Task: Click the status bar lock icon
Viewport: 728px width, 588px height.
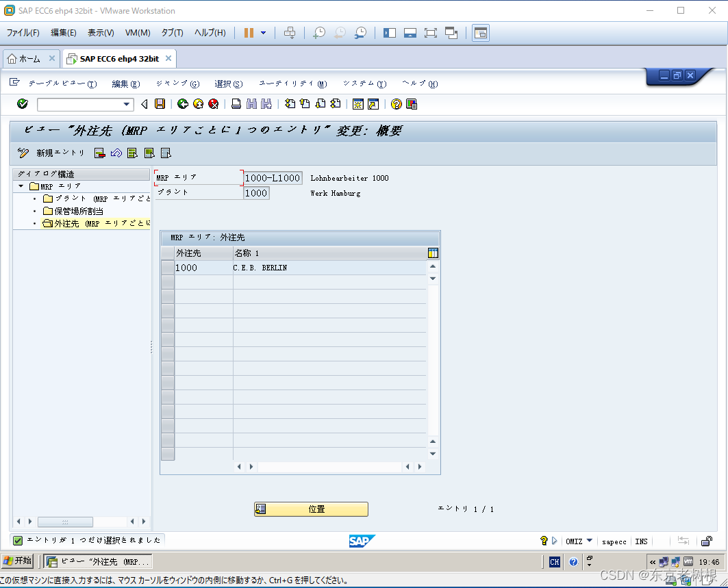Action: [707, 541]
